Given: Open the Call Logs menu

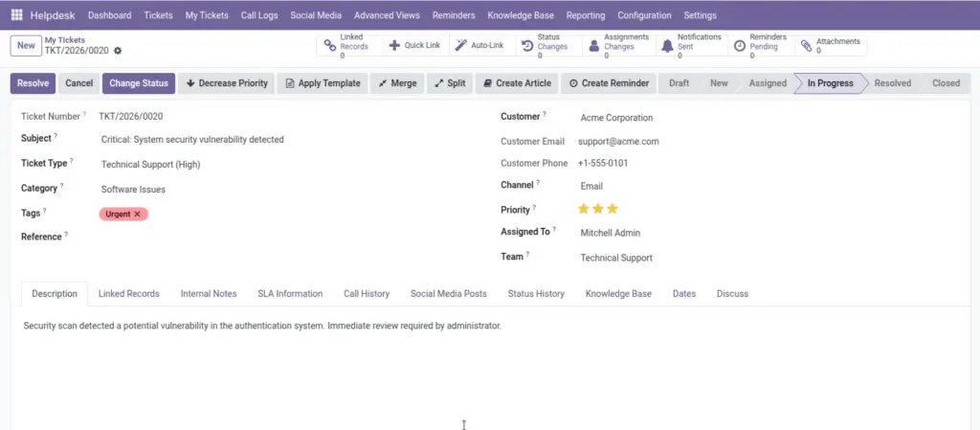Looking at the screenshot, I should click(259, 15).
